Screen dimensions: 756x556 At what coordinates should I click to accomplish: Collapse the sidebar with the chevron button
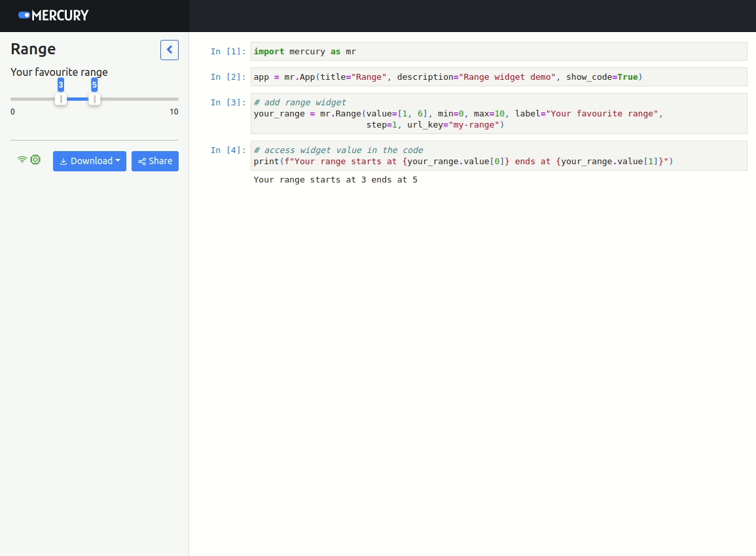click(170, 50)
